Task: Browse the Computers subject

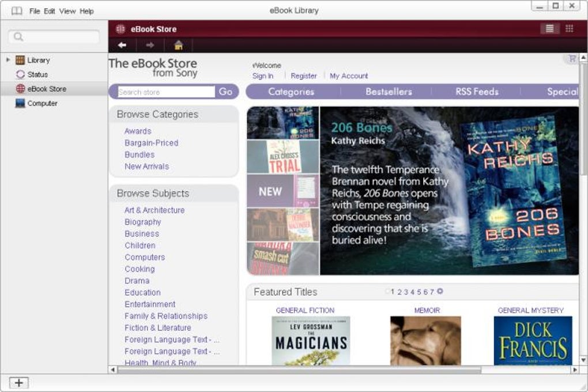Action: pyautogui.click(x=145, y=257)
